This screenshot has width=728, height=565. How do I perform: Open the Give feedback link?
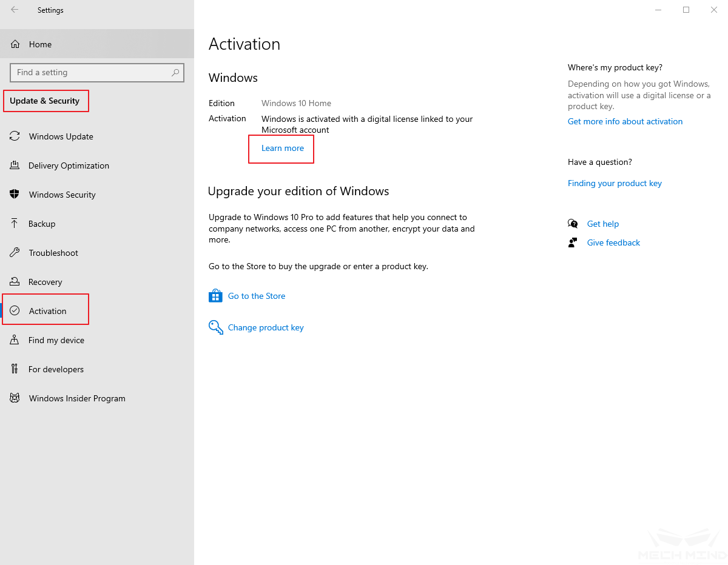click(613, 242)
